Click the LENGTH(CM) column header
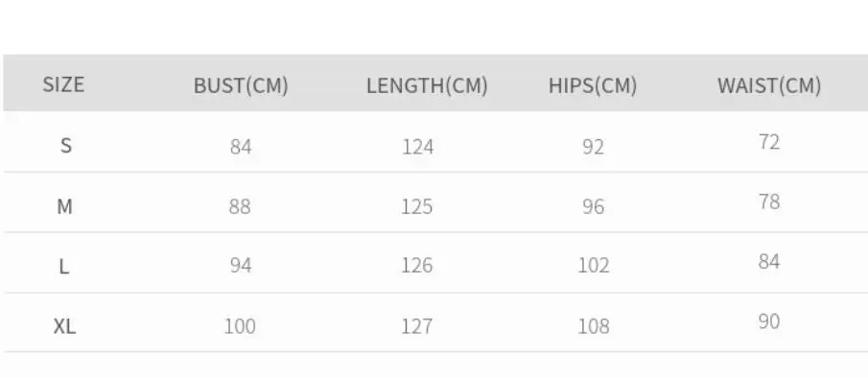The width and height of the screenshot is (868, 378). click(427, 85)
